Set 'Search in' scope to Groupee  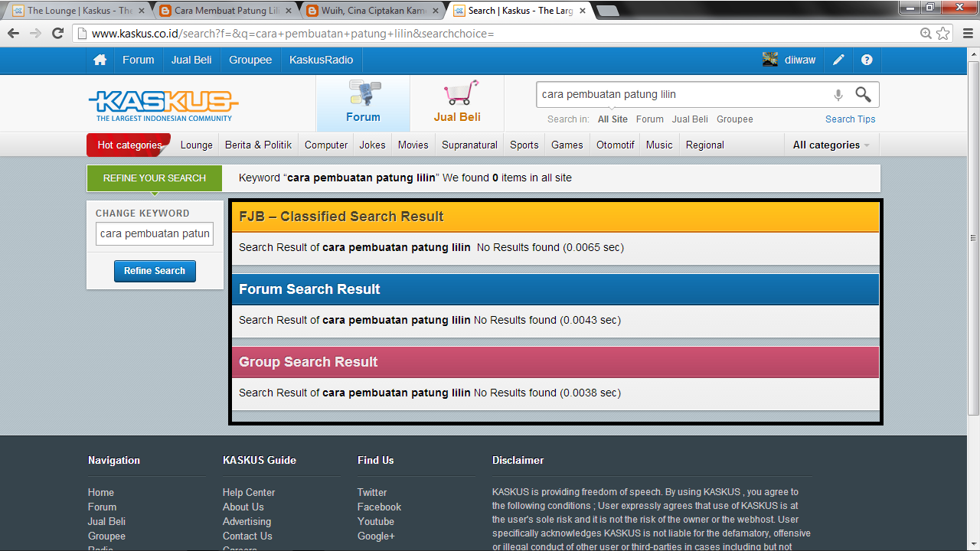coord(735,119)
